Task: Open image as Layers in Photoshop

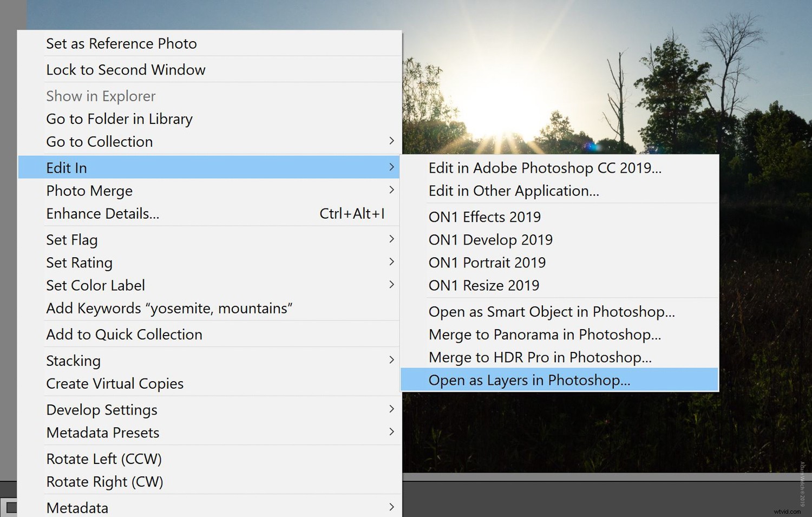Action: (529, 380)
